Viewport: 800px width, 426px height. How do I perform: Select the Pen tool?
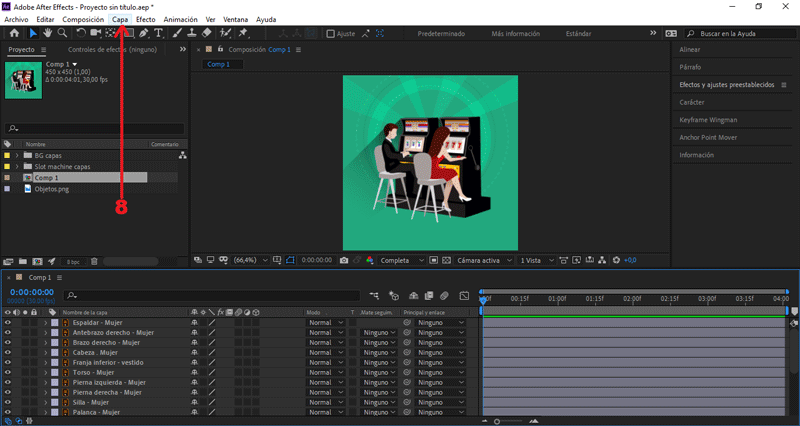(x=145, y=33)
